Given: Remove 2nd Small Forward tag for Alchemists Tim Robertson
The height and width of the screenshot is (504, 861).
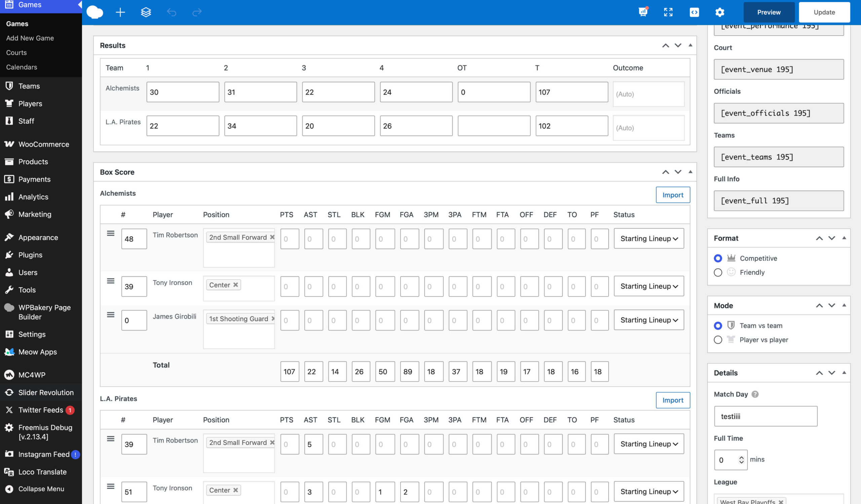Looking at the screenshot, I should (272, 237).
